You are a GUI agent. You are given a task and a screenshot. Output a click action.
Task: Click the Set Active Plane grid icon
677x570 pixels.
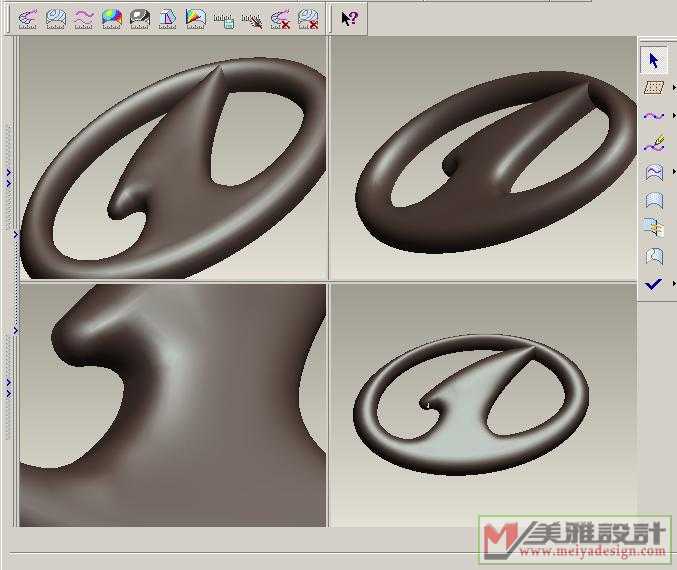point(654,88)
